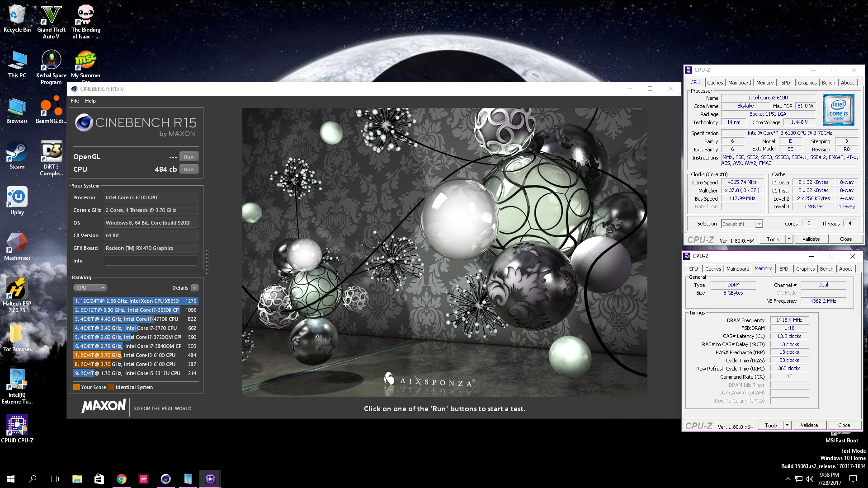Select The Binding of Isaac desktop icon
868x488 pixels.
point(85,21)
